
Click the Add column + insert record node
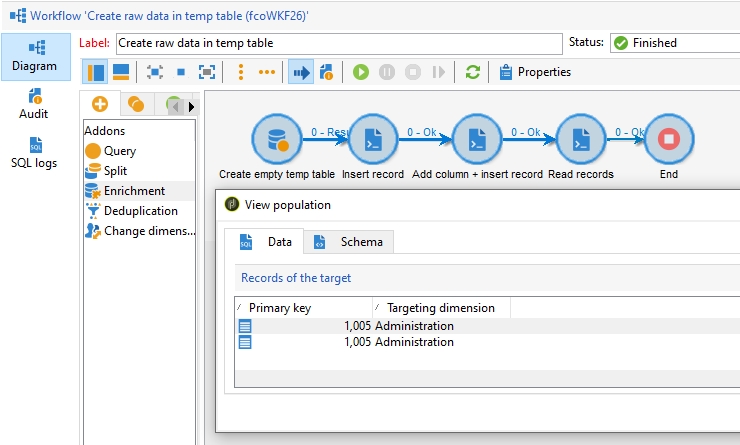[x=477, y=139]
